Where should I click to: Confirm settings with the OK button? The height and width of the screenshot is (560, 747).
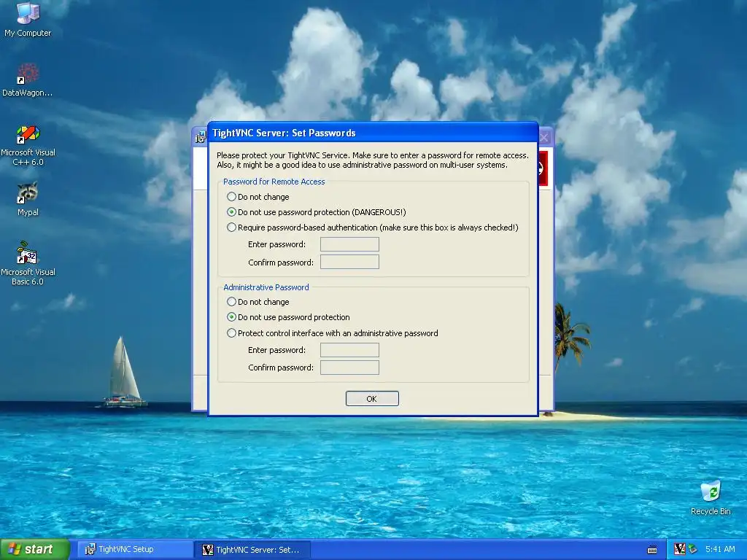coord(372,399)
